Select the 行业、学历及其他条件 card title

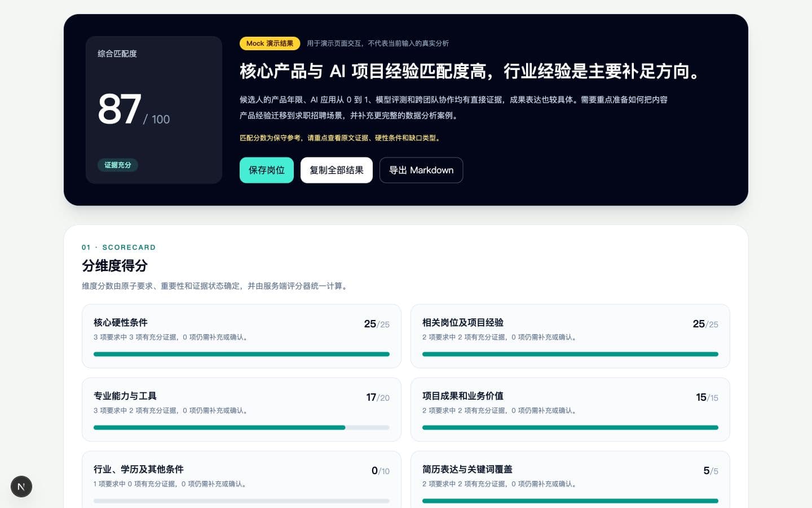(139, 469)
